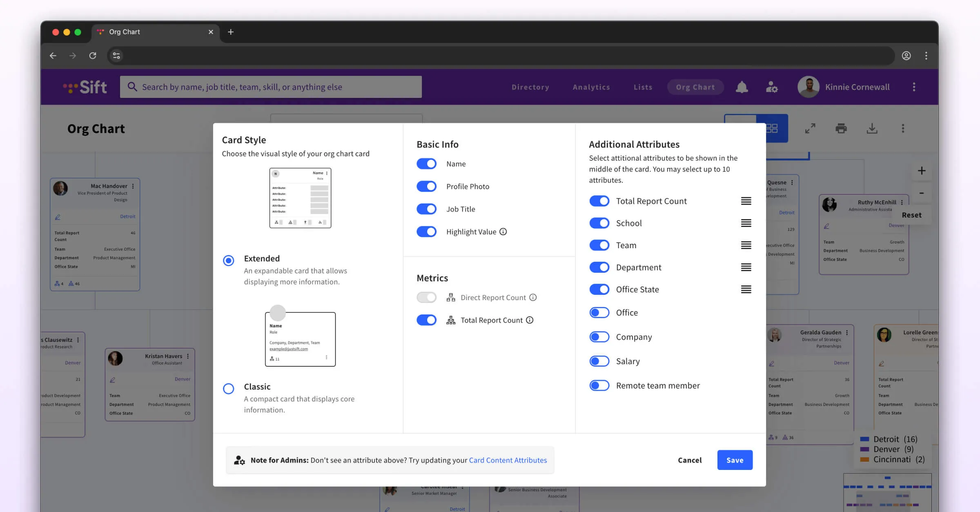
Task: Click the notifications bell icon
Action: 742,87
